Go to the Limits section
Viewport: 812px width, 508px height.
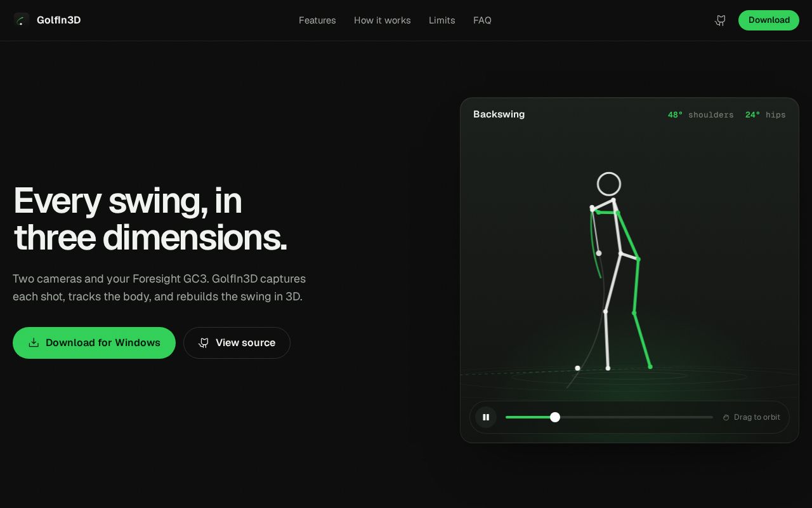[442, 20]
